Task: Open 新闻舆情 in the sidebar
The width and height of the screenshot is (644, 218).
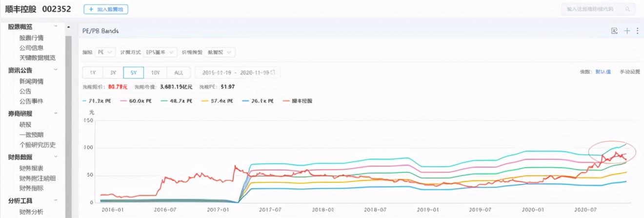Action: 31,81
